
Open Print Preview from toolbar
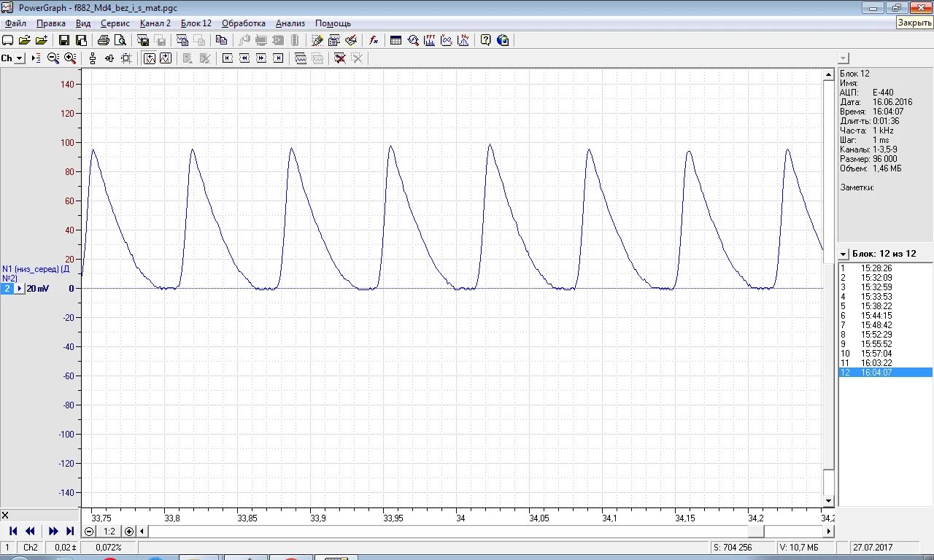[120, 40]
